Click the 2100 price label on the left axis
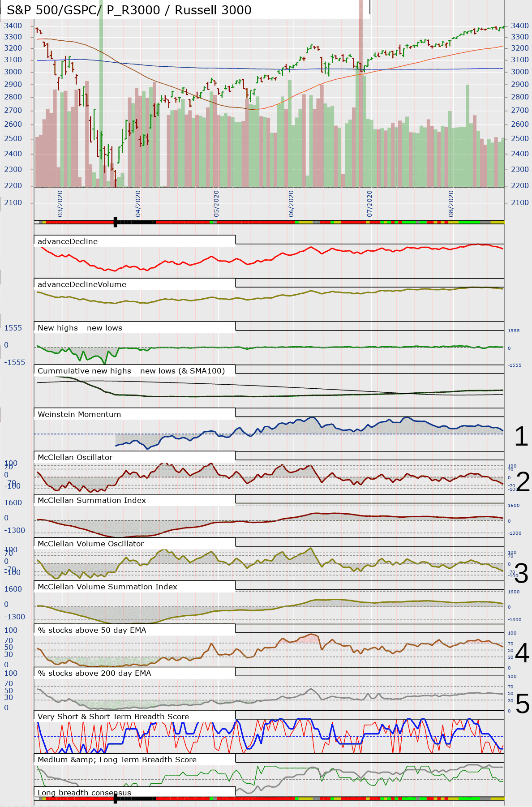 click(x=13, y=202)
